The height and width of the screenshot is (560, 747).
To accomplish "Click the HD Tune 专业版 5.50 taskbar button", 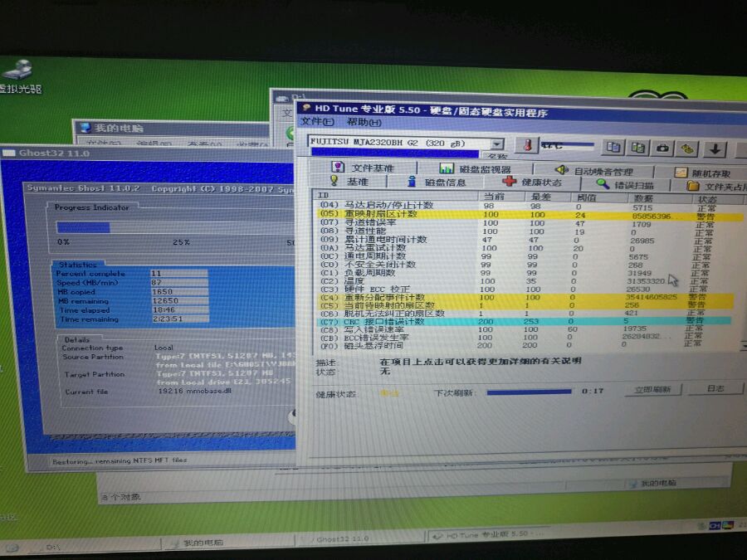I will 489,534.
